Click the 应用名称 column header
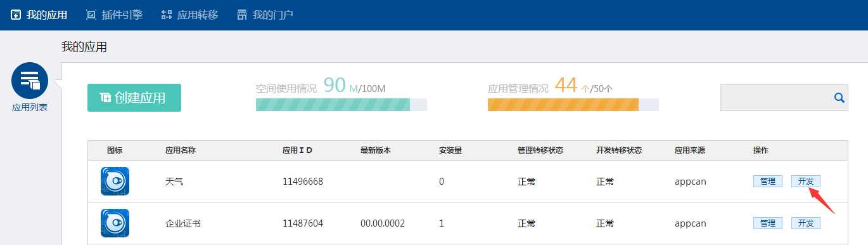This screenshot has height=245, width=868. click(x=181, y=150)
